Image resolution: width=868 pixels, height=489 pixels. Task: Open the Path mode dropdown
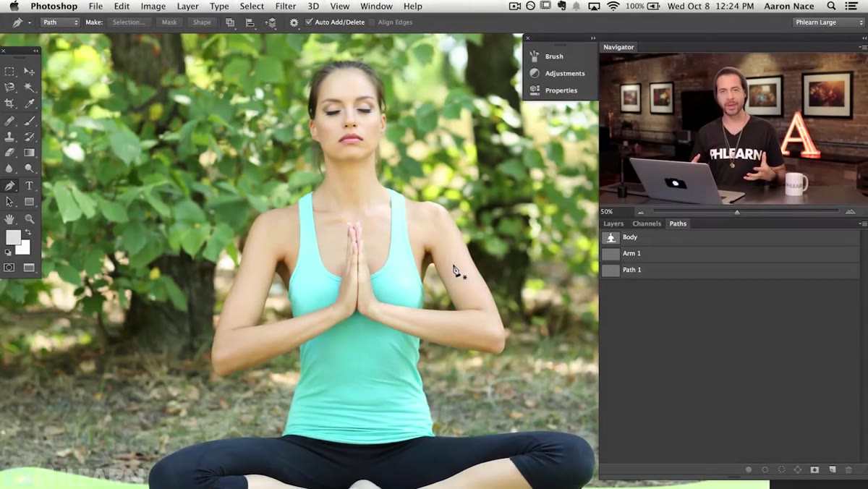(x=60, y=22)
